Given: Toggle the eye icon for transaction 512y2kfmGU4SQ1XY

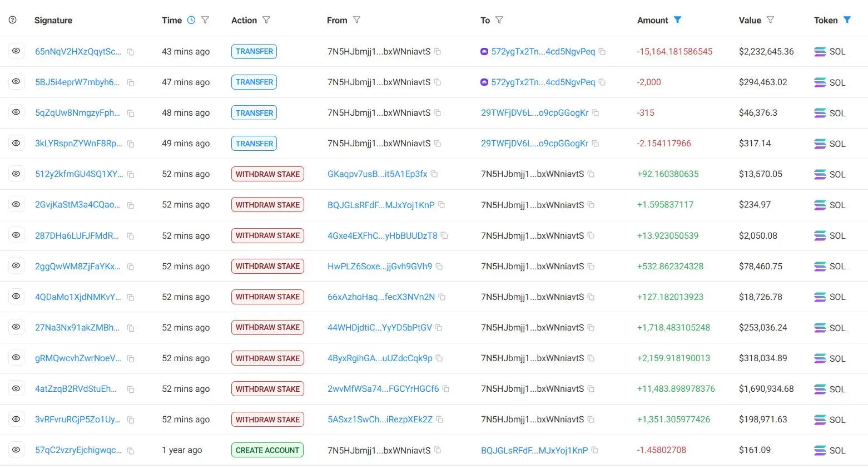Looking at the screenshot, I should 16,174.
